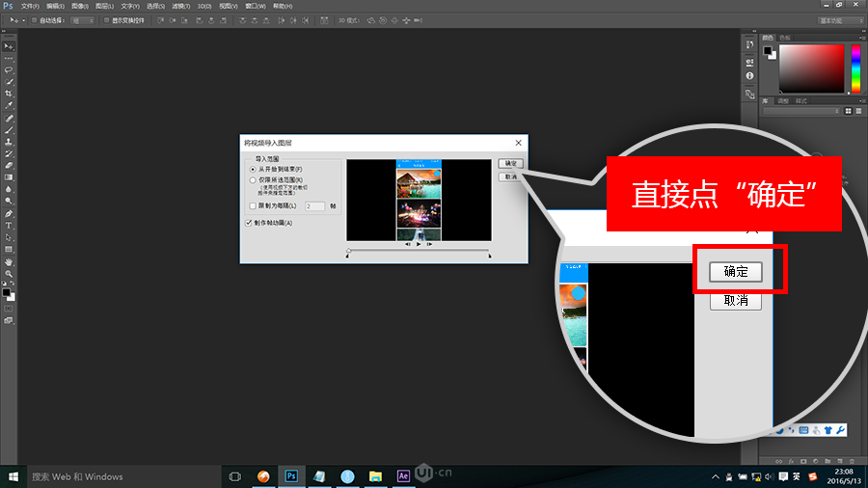Select the Eyedropper tool

(9, 105)
